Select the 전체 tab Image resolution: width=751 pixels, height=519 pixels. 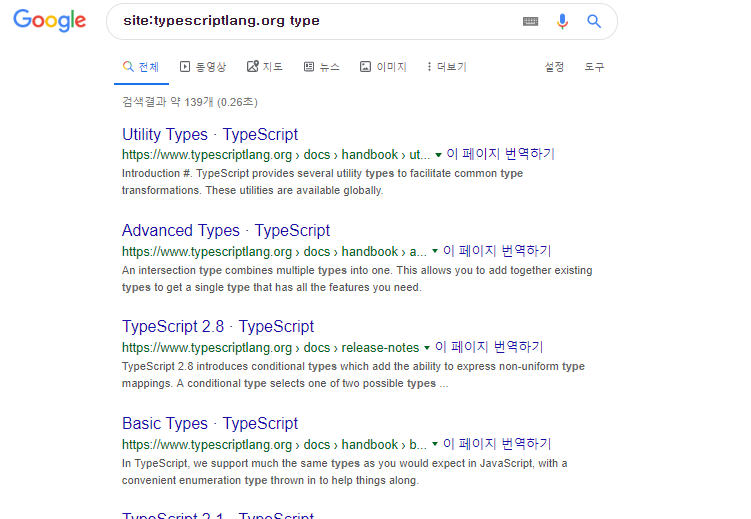point(141,67)
